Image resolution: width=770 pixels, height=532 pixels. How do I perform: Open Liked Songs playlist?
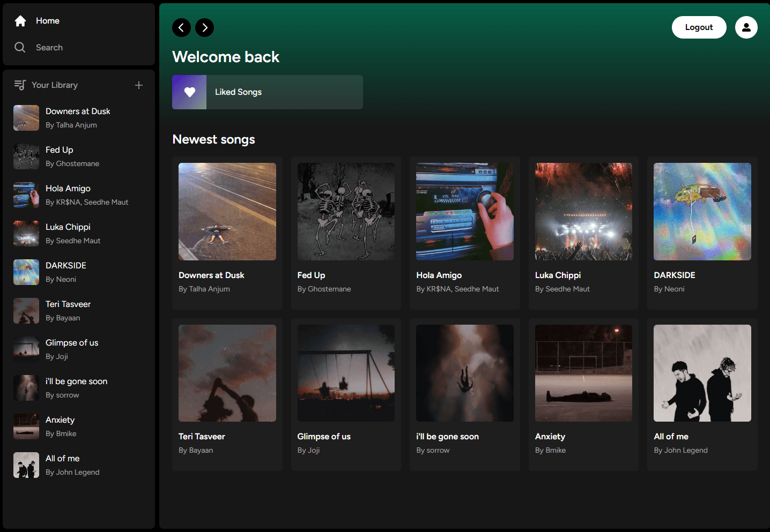[268, 92]
